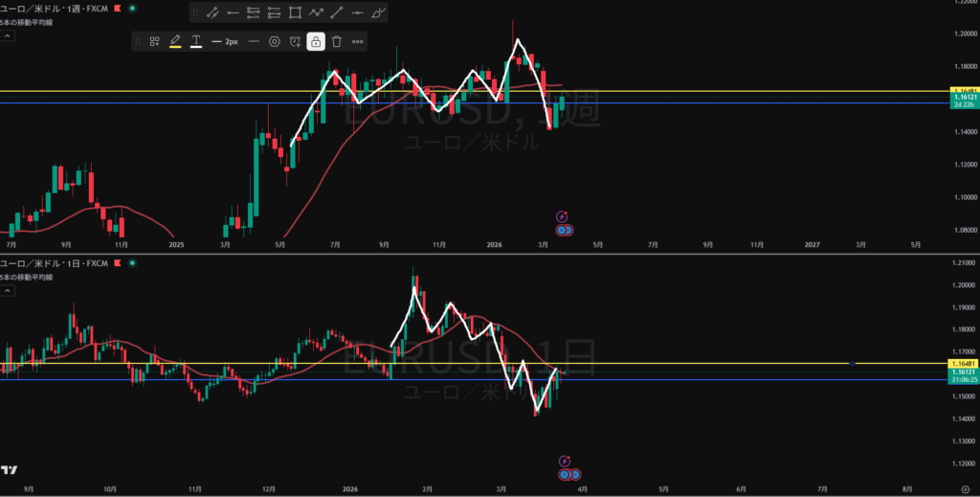Open the line style dropdown

click(254, 41)
